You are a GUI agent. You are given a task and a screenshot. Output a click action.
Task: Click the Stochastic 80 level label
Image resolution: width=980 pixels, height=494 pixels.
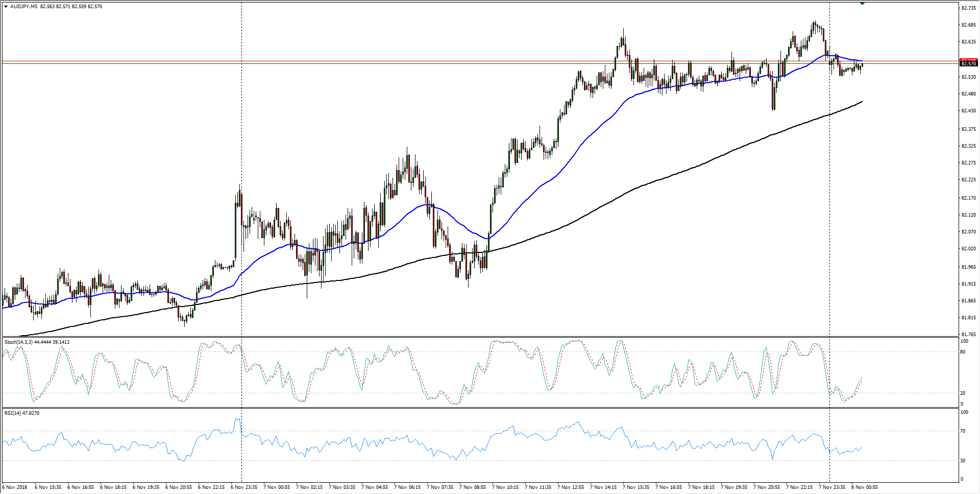click(x=963, y=352)
